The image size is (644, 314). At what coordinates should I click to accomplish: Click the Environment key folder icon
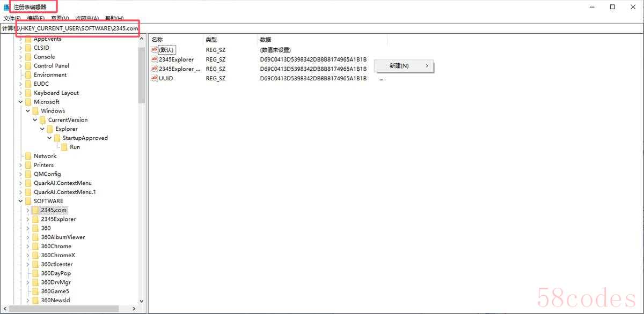click(28, 75)
